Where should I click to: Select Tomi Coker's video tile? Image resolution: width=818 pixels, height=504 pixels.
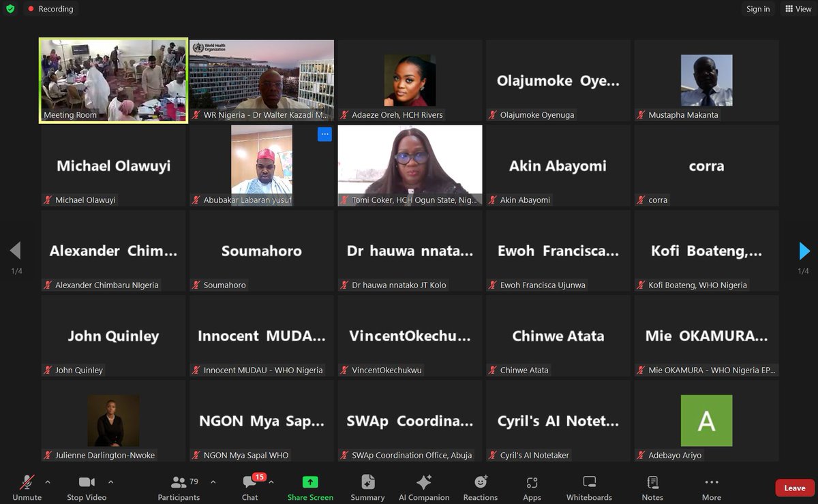point(410,166)
